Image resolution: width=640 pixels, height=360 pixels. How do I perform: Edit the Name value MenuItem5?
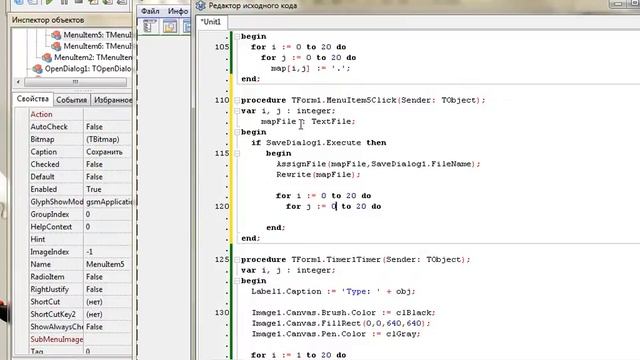tap(105, 264)
